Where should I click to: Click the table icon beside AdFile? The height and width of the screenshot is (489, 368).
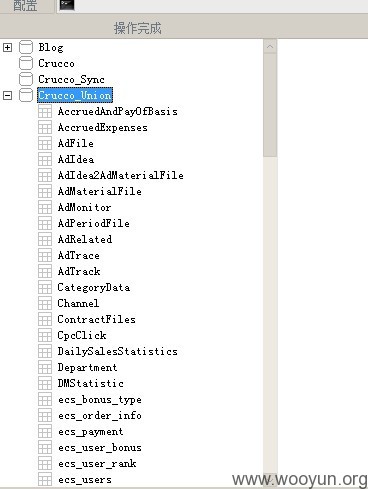pyautogui.click(x=45, y=143)
